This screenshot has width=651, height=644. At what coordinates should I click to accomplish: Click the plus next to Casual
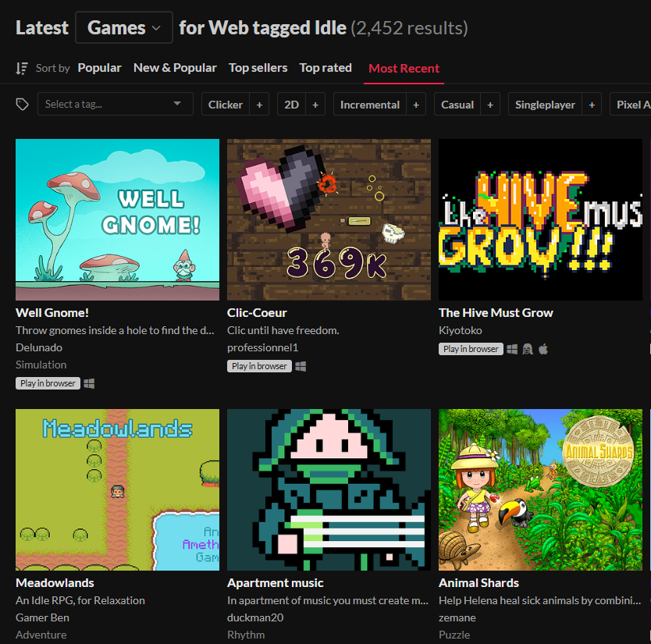coord(490,105)
